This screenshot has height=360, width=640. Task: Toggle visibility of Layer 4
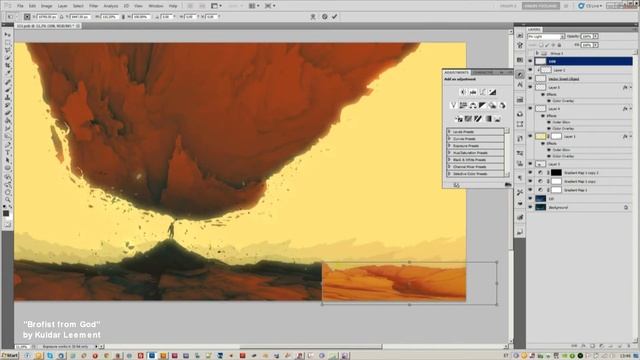coord(530,109)
